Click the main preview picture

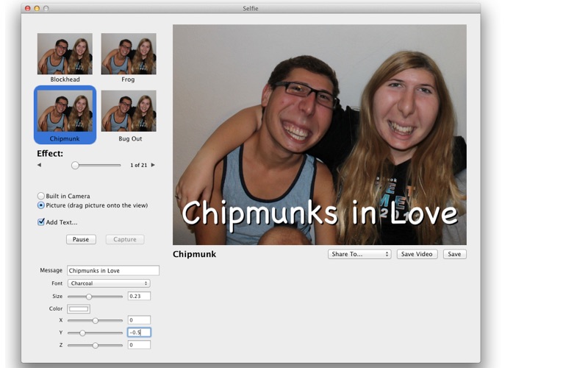tap(320, 135)
